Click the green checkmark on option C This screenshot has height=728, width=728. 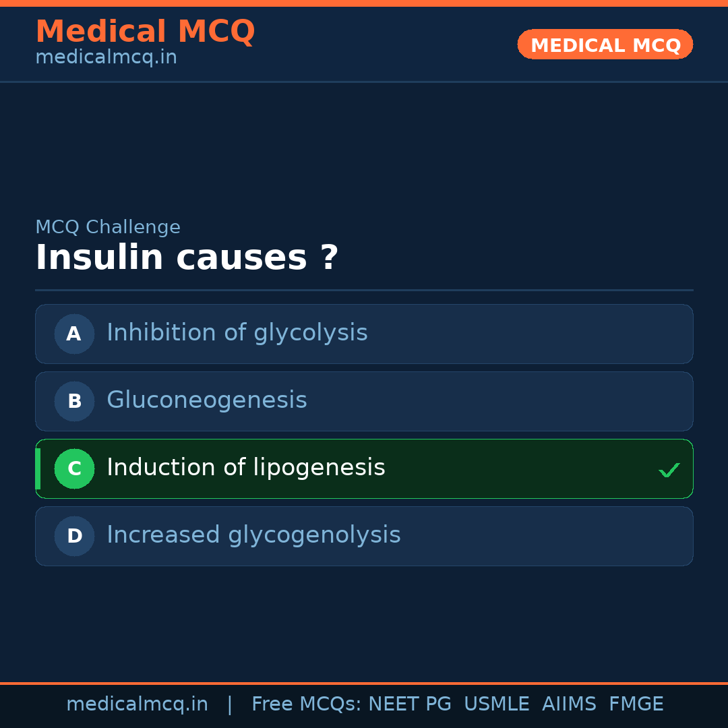669,470
